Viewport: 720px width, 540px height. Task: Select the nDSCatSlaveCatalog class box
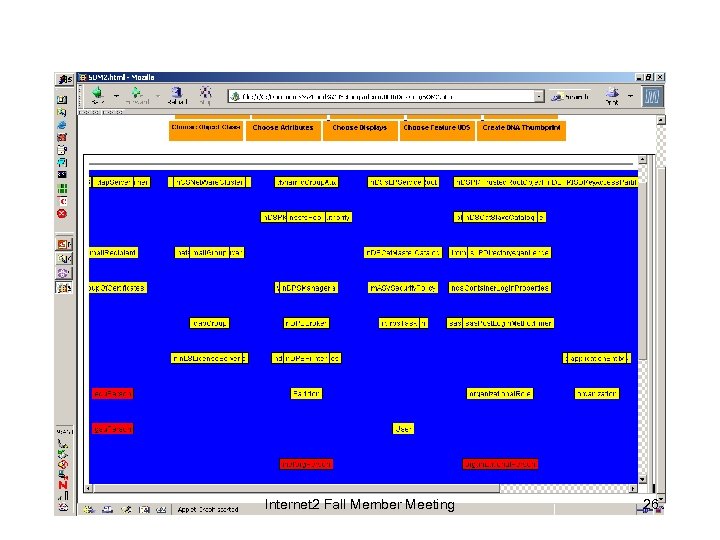[500, 217]
